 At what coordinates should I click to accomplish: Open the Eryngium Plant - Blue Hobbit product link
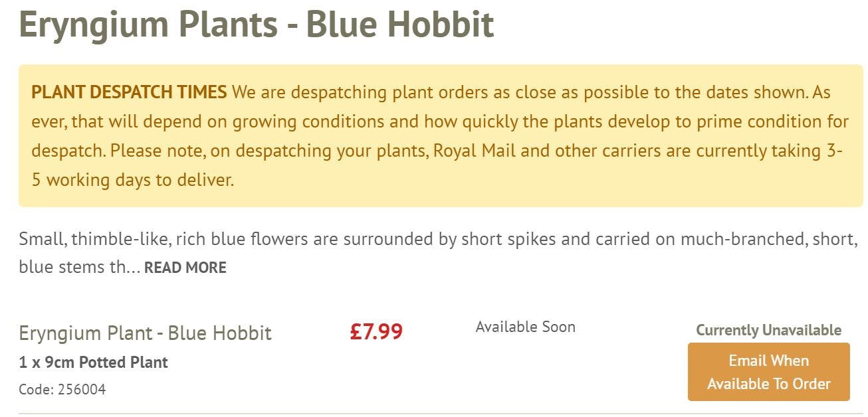(x=145, y=333)
